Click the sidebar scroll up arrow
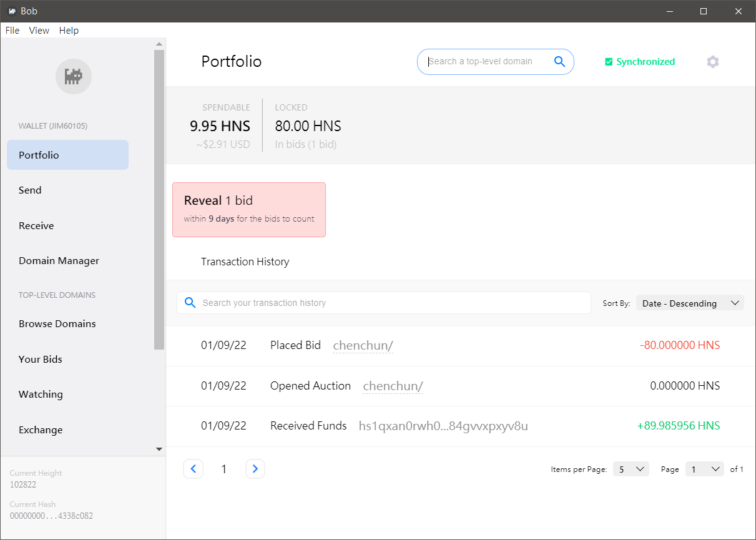Viewport: 756px width, 540px height. [159, 44]
